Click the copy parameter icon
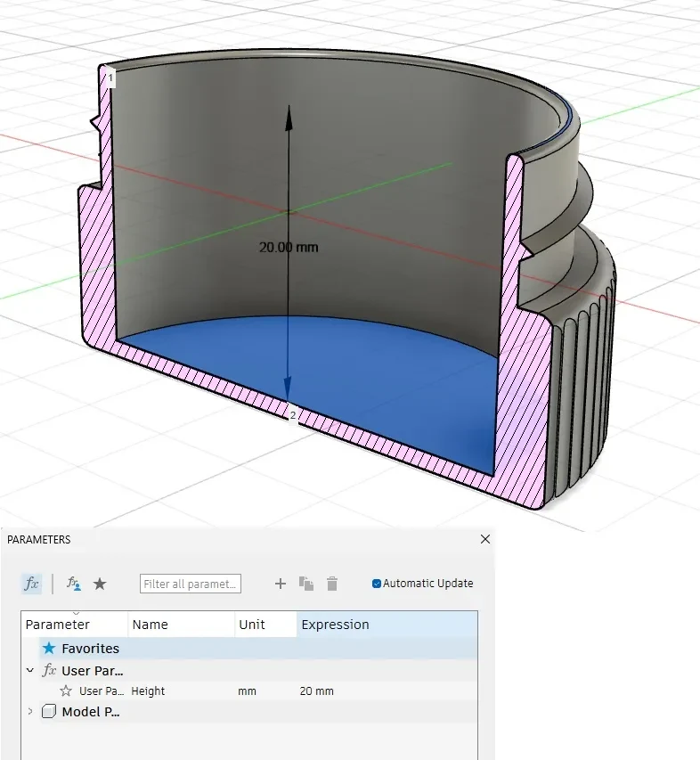Viewport: 700px width, 760px height. 306,584
